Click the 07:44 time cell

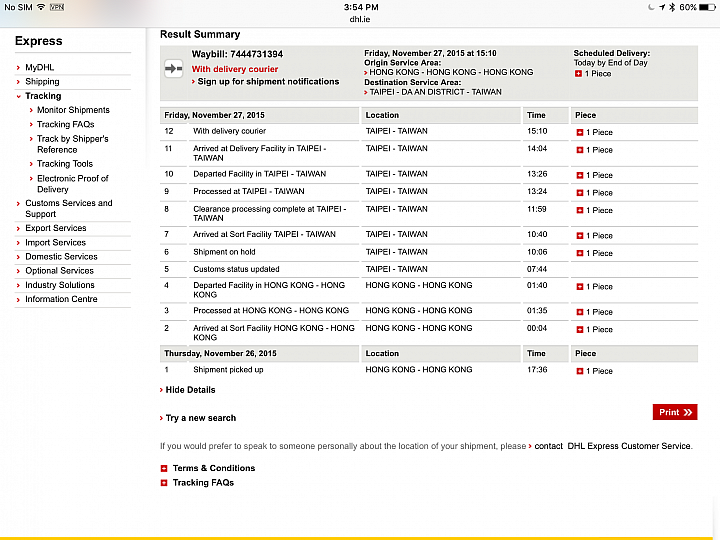(x=537, y=269)
